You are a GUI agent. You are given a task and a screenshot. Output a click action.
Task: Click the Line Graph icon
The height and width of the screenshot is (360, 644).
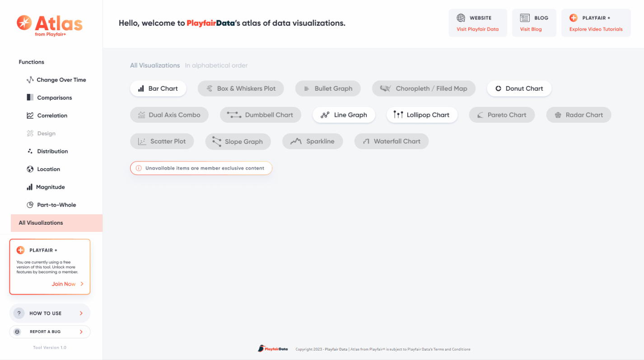click(x=325, y=115)
